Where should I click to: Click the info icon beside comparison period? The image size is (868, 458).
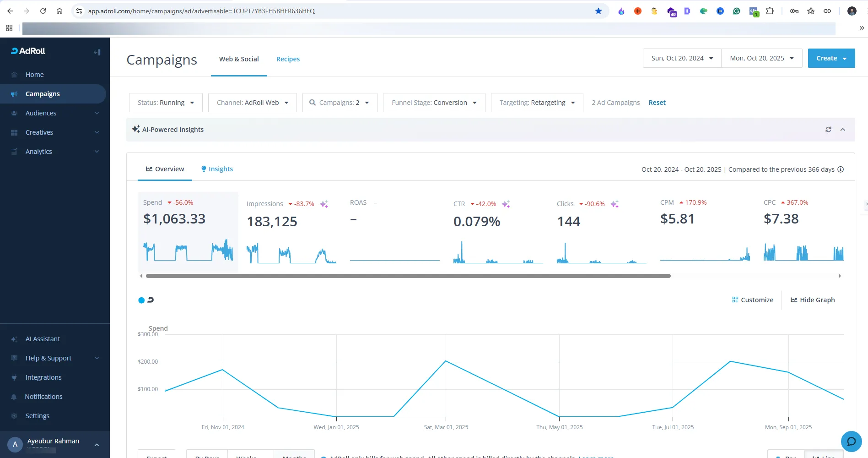pos(841,169)
